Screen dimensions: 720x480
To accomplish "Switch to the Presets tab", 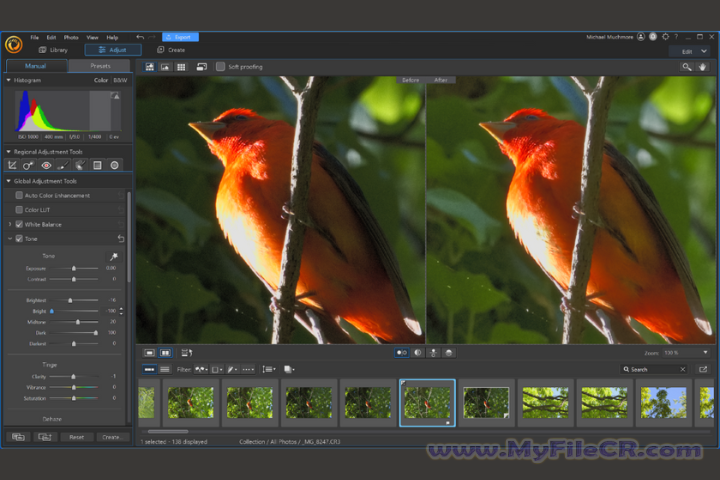I will (100, 66).
